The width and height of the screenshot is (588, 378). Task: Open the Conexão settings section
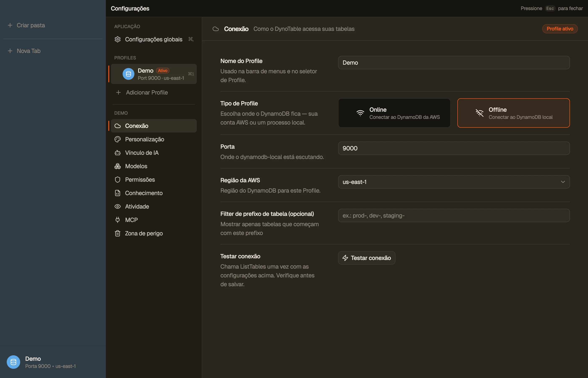coord(154,126)
